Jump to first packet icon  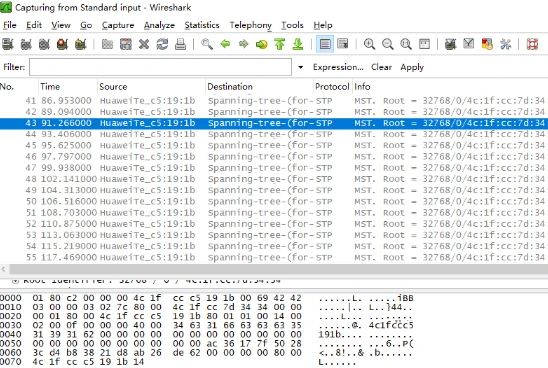pos(280,44)
